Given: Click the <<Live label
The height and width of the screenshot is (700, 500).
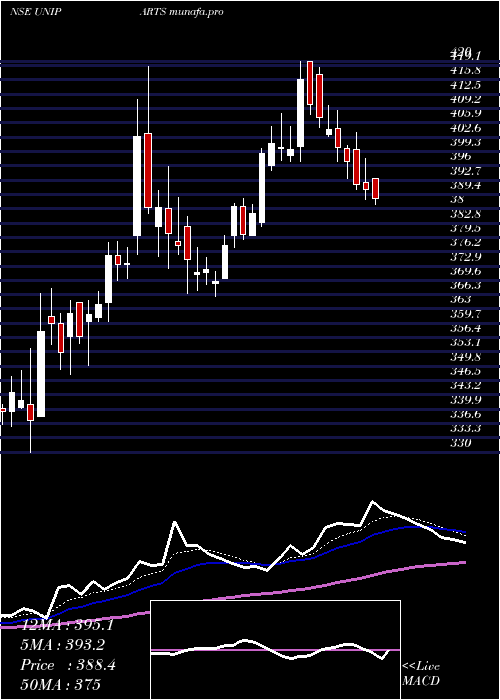Looking at the screenshot, I should point(421,667).
